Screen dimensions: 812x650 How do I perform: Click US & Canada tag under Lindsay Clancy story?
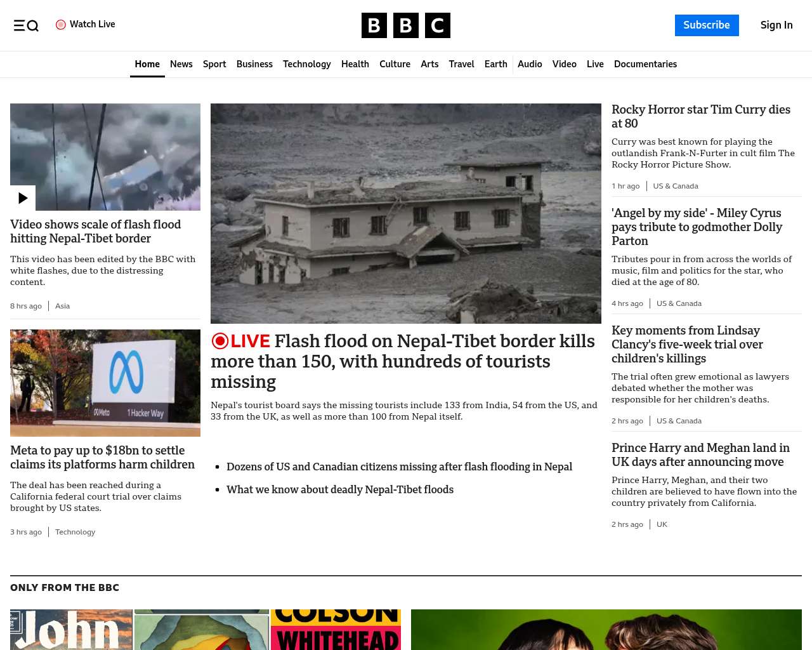tap(679, 421)
